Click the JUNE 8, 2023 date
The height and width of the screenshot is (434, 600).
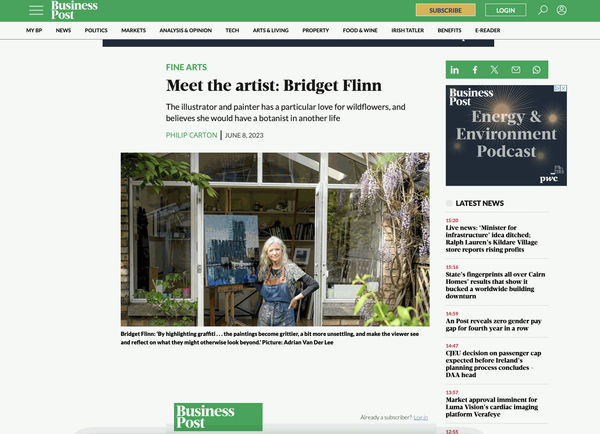click(244, 135)
